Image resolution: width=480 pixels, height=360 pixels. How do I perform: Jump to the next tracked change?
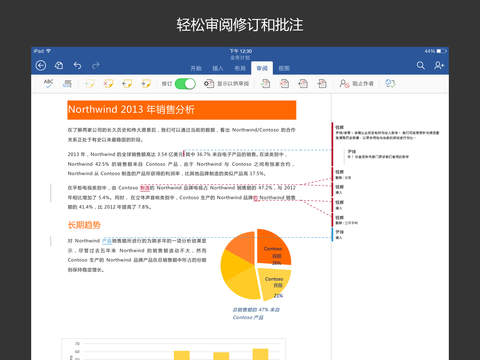tap(322, 83)
